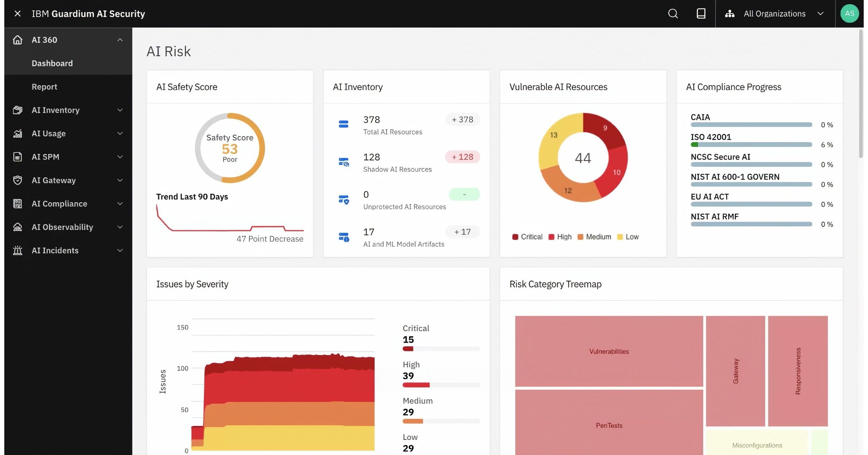Expand the AI SPM menu
Viewport: 868px width, 455px height.
click(120, 157)
